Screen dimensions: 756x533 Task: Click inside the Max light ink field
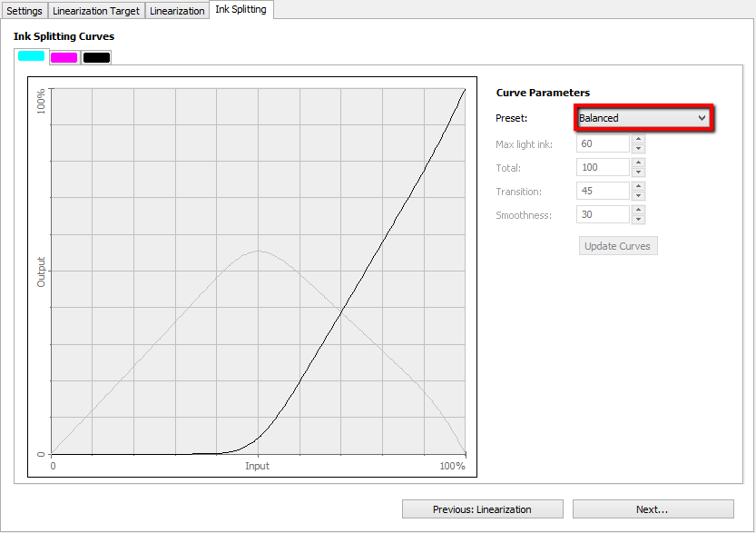(x=604, y=143)
